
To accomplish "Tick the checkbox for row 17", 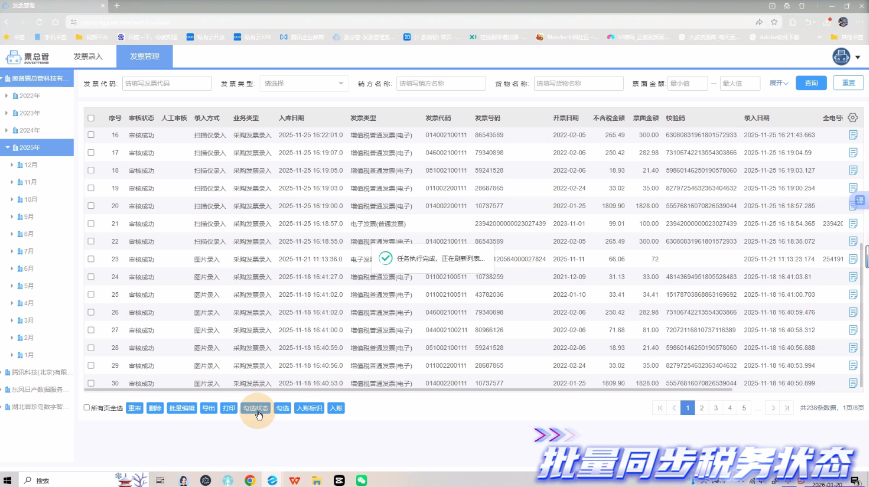I will coord(91,152).
